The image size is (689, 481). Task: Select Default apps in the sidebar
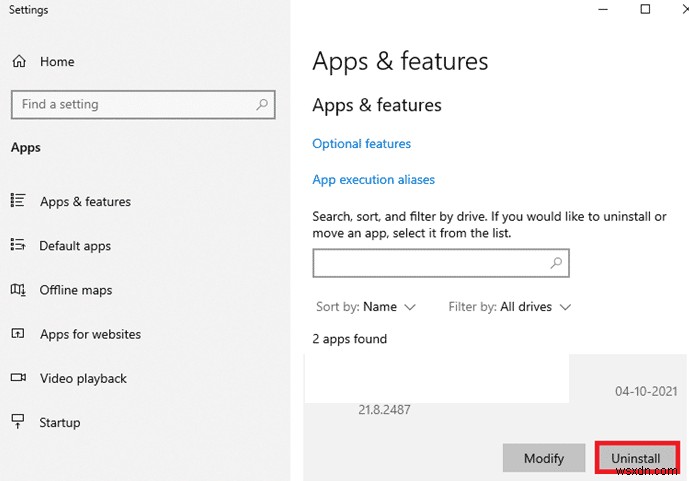[75, 246]
